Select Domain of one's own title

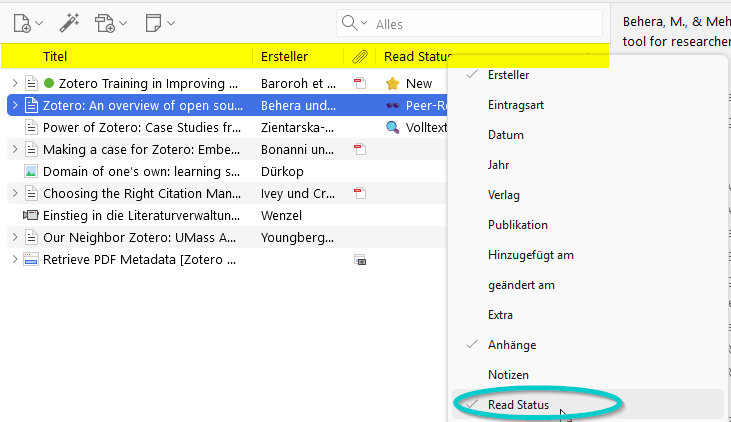(141, 172)
